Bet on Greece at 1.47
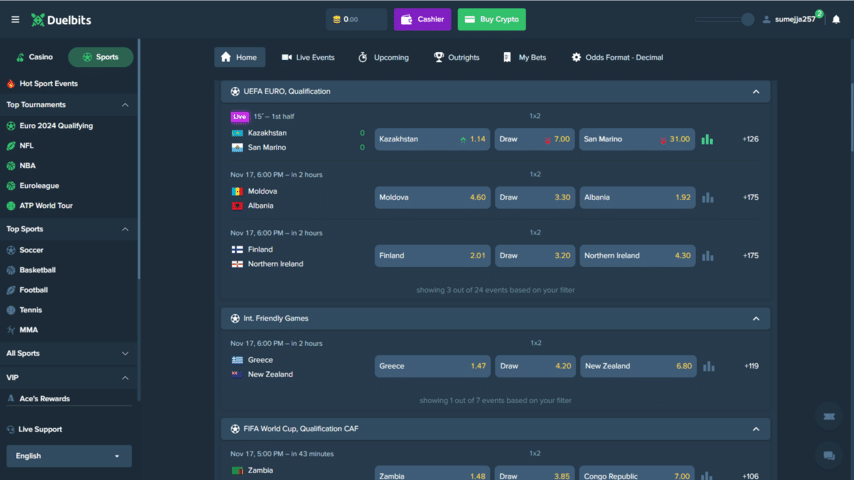The height and width of the screenshot is (480, 854). pyautogui.click(x=432, y=367)
